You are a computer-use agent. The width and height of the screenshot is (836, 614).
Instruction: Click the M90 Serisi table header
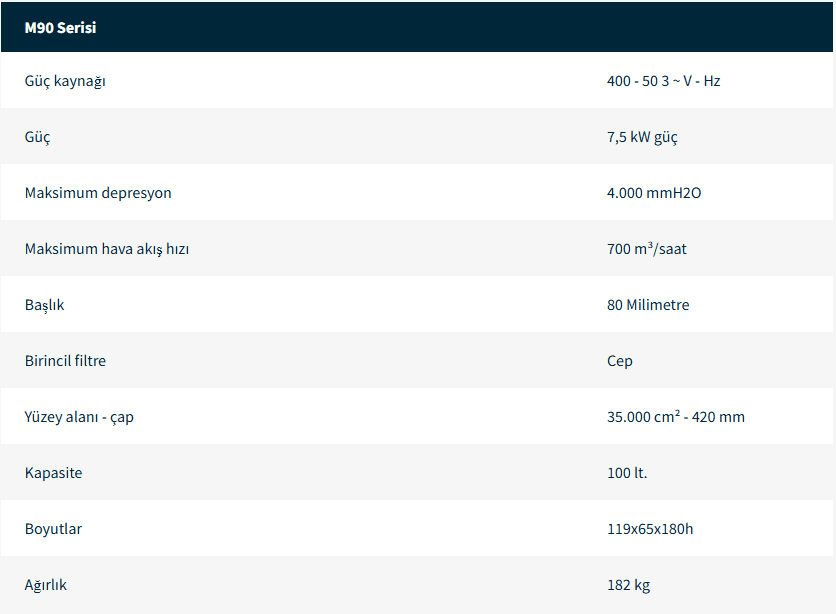click(60, 28)
